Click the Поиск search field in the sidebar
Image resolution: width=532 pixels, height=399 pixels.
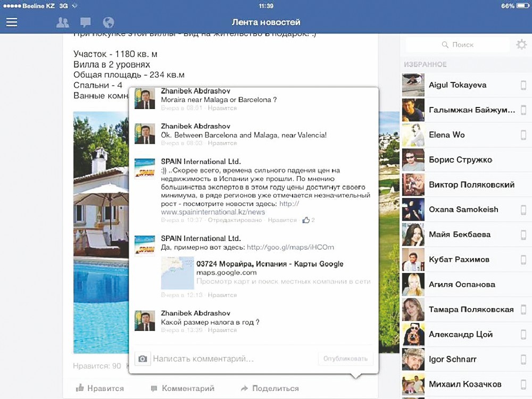(458, 45)
